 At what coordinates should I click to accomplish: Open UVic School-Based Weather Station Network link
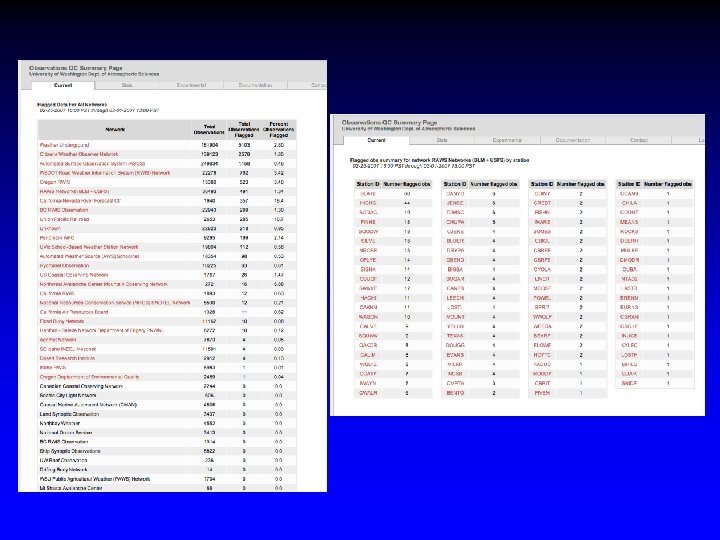[x=89, y=247]
